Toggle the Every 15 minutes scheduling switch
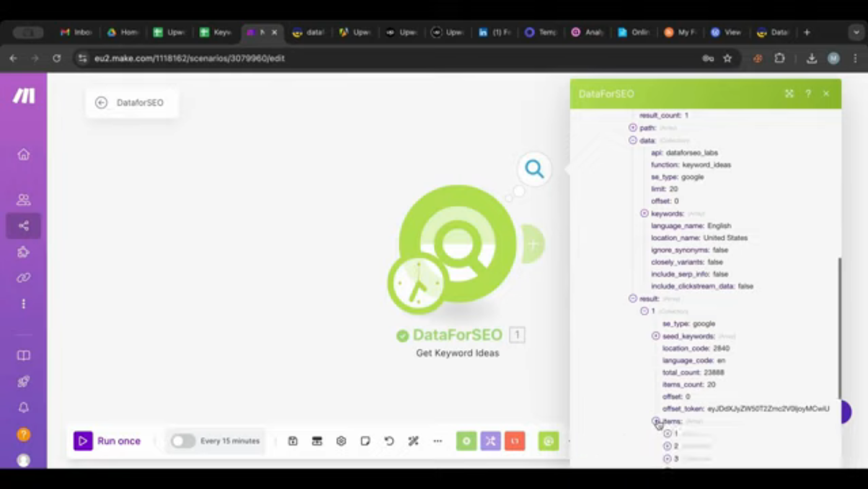This screenshot has height=489, width=868. click(x=183, y=441)
